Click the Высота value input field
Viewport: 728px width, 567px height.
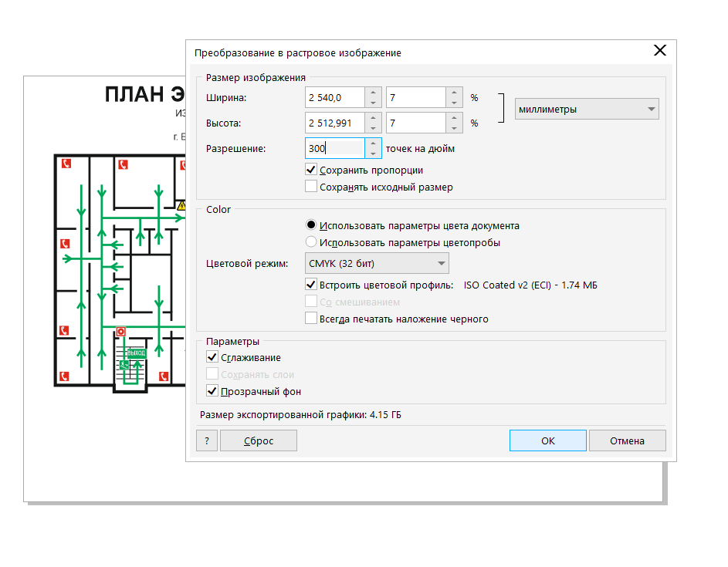point(335,123)
